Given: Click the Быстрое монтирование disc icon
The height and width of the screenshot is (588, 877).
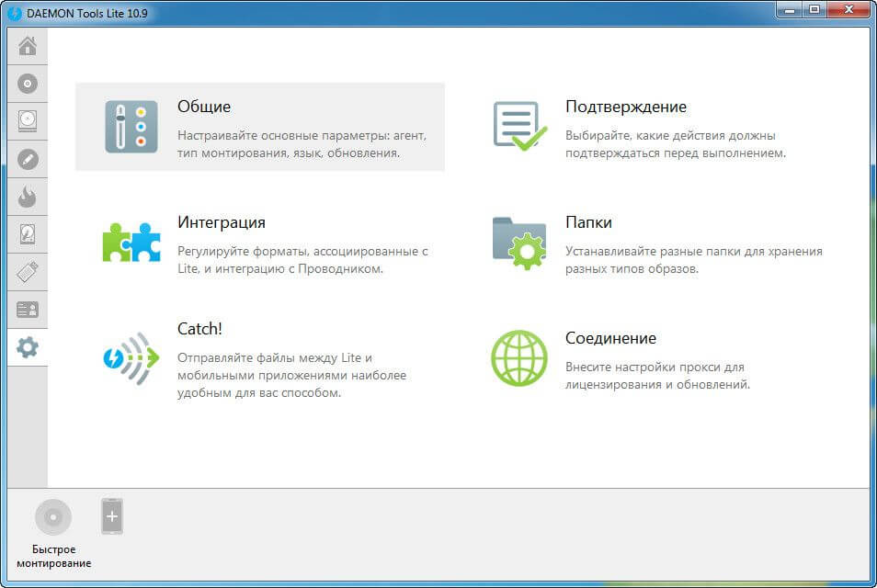Looking at the screenshot, I should 53,517.
